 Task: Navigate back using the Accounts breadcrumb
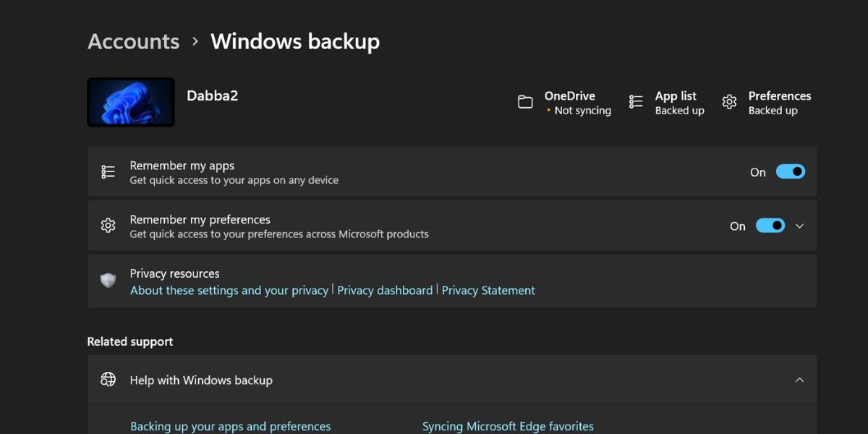[x=133, y=41]
